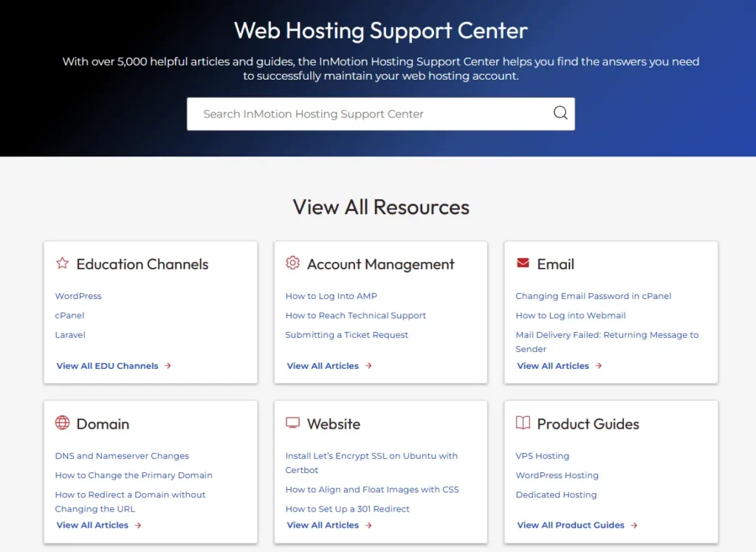Select Submitting a Ticket Request article
756x552 pixels.
click(x=346, y=334)
